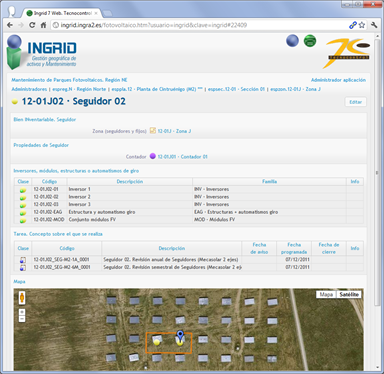Click the blue globe icon in header
The width and height of the screenshot is (384, 374).
(292, 41)
